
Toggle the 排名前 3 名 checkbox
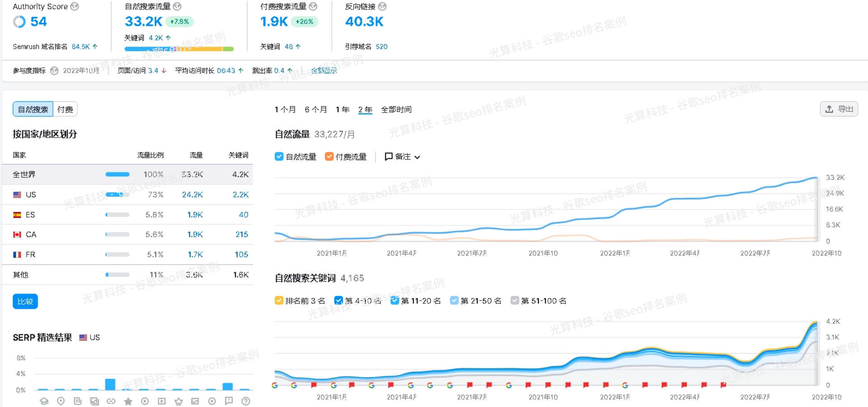tap(279, 301)
